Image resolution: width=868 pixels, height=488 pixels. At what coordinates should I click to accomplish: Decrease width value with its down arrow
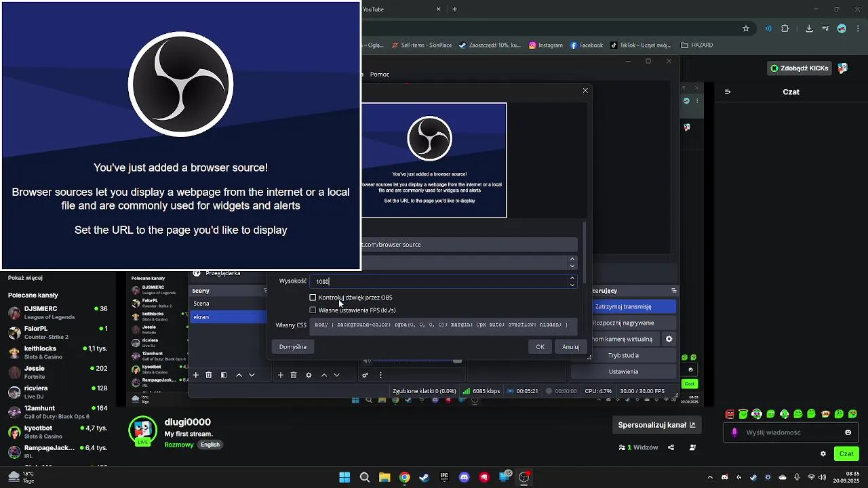[572, 266]
